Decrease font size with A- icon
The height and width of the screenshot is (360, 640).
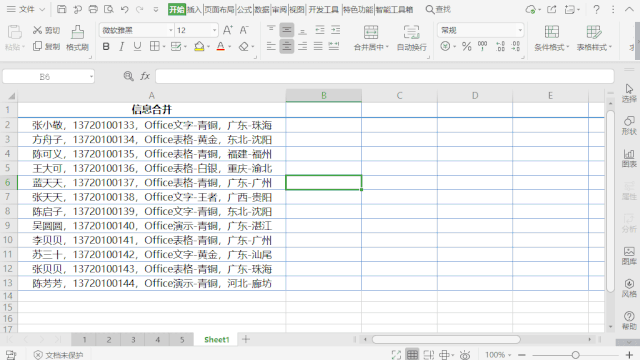coord(244,30)
